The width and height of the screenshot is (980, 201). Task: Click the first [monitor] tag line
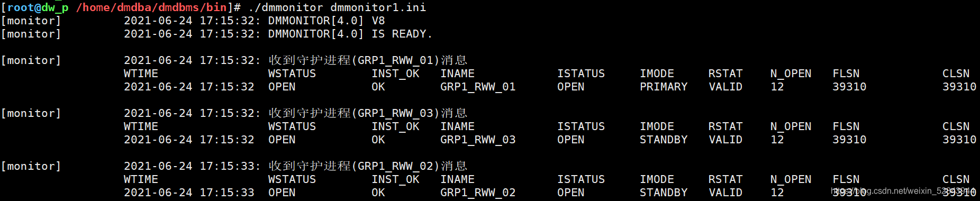pos(31,21)
